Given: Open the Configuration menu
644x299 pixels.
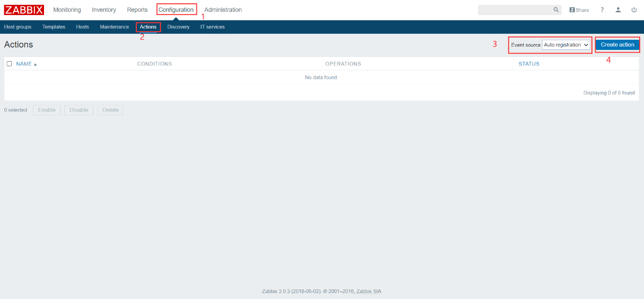Looking at the screenshot, I should click(176, 10).
